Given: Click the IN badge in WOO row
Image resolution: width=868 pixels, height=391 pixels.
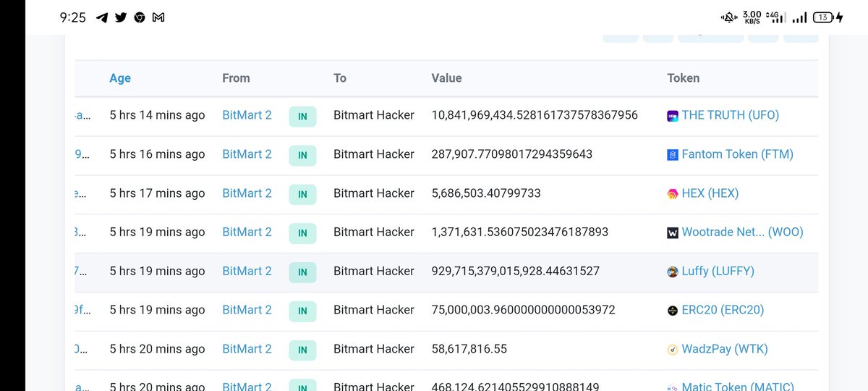Looking at the screenshot, I should tap(302, 233).
